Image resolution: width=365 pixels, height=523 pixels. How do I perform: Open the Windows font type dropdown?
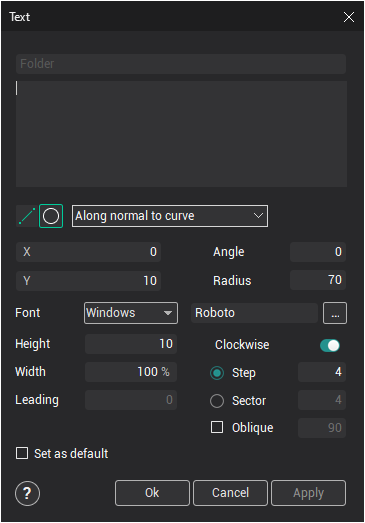131,313
